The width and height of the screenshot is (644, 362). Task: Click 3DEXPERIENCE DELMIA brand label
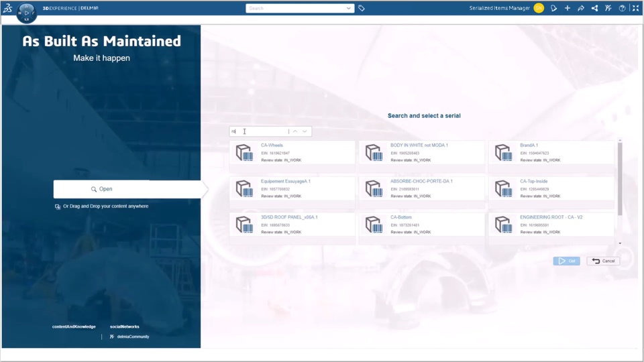coord(70,8)
